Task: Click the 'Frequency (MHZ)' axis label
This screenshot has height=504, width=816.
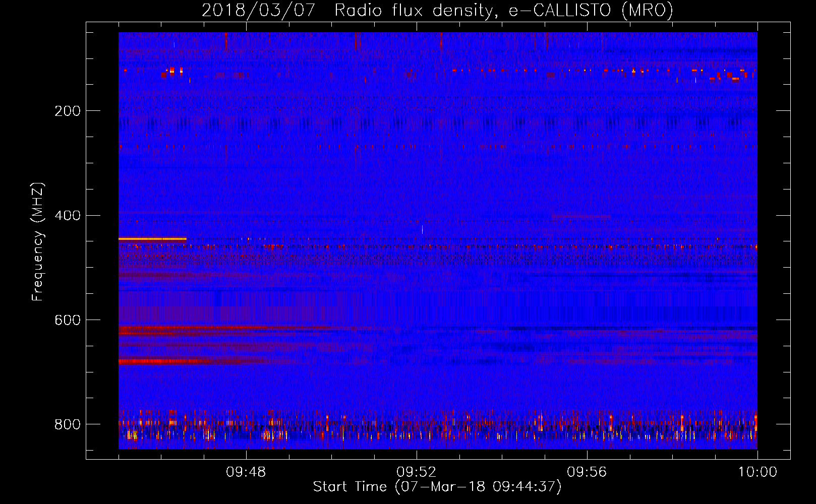Action: click(x=37, y=241)
